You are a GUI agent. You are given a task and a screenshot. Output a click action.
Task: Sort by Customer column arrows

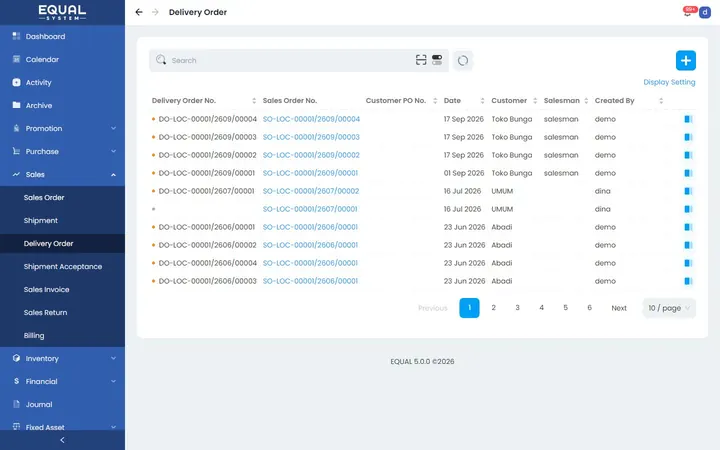535,101
